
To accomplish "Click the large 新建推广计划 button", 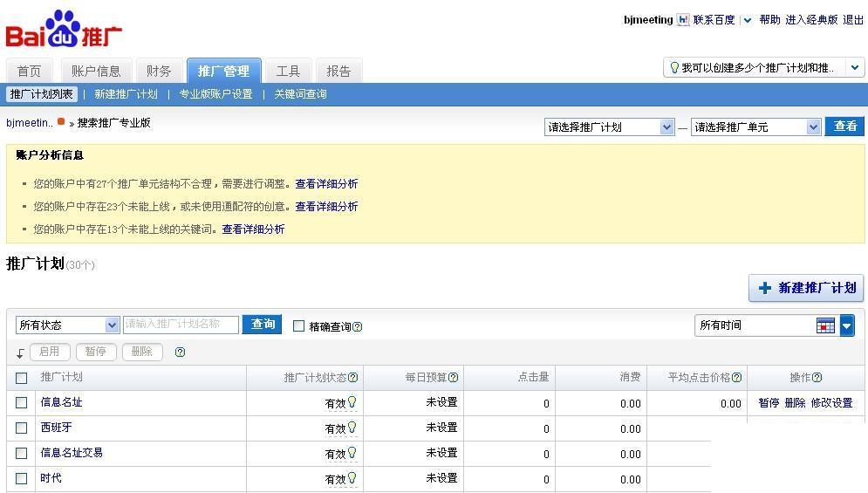I will coord(806,288).
